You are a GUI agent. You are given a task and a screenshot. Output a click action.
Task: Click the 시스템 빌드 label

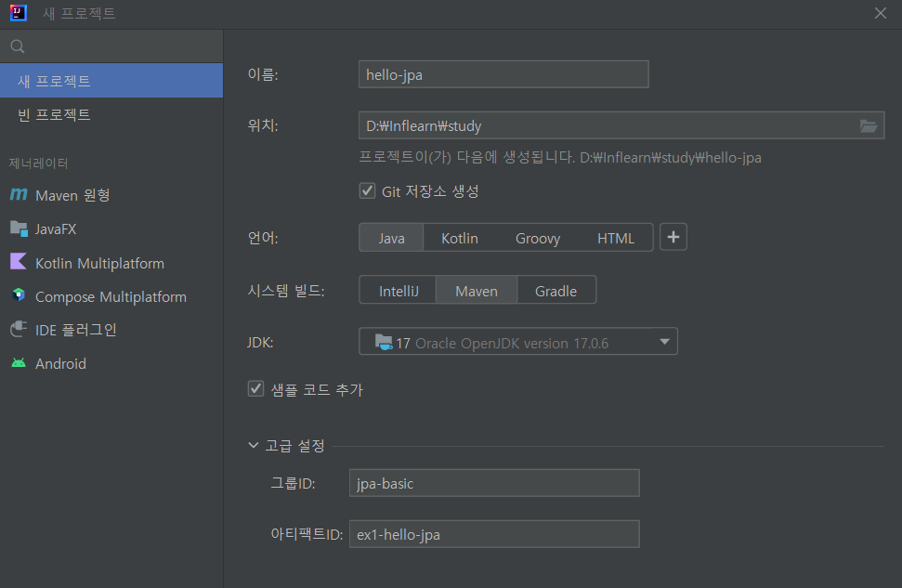(x=286, y=291)
